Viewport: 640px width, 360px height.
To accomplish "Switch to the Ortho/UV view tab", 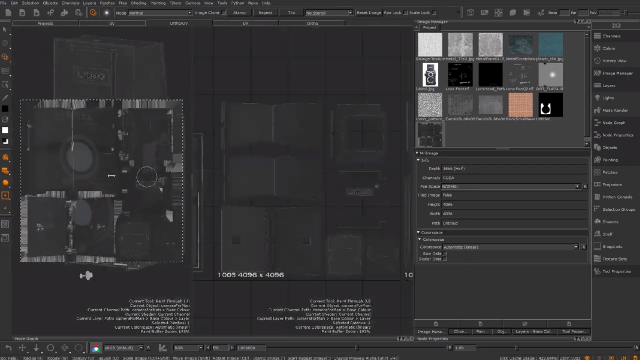I will tap(179, 23).
